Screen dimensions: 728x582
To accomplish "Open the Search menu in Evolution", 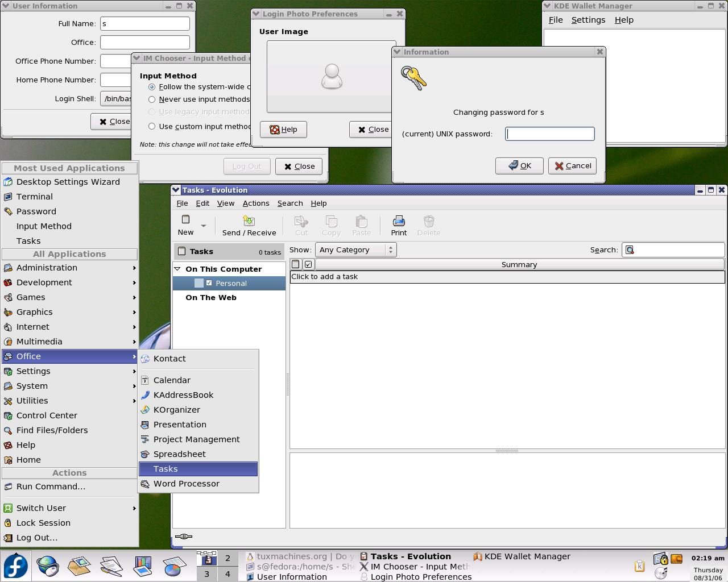I will [x=290, y=203].
